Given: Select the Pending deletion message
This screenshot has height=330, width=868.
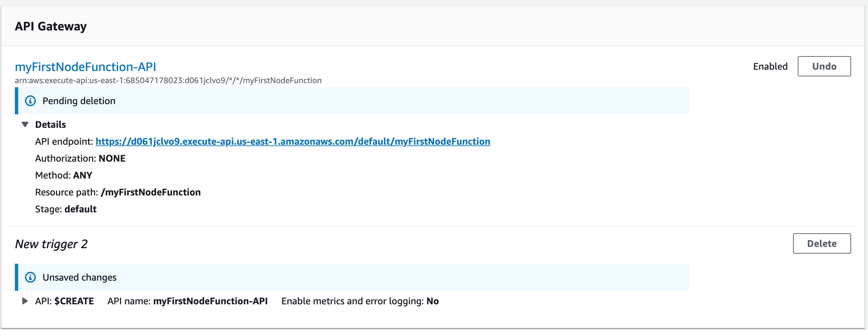Looking at the screenshot, I should click(79, 101).
